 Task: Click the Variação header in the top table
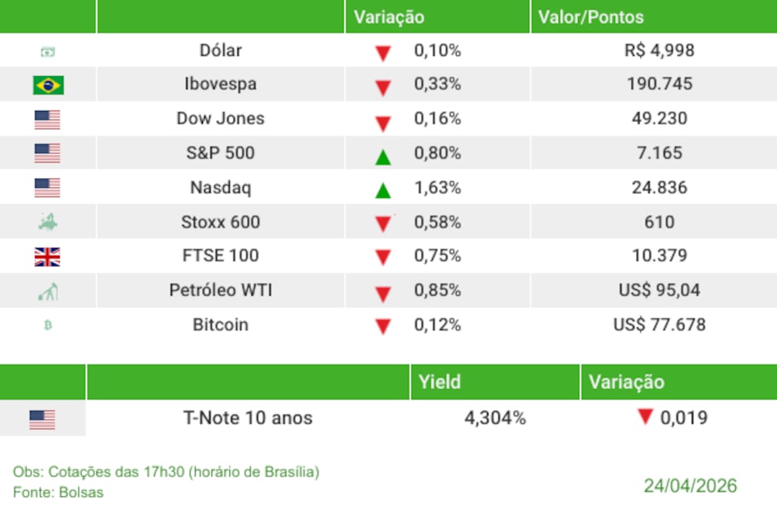[x=389, y=17]
